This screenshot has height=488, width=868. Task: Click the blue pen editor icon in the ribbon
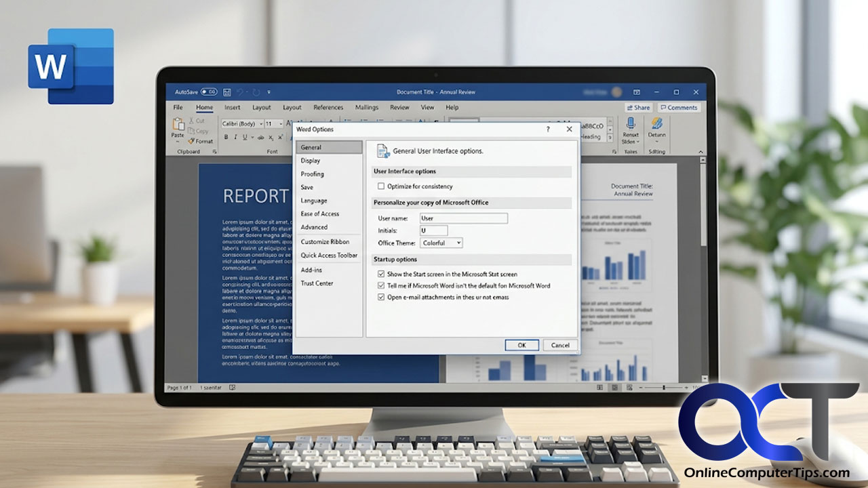pos(656,123)
